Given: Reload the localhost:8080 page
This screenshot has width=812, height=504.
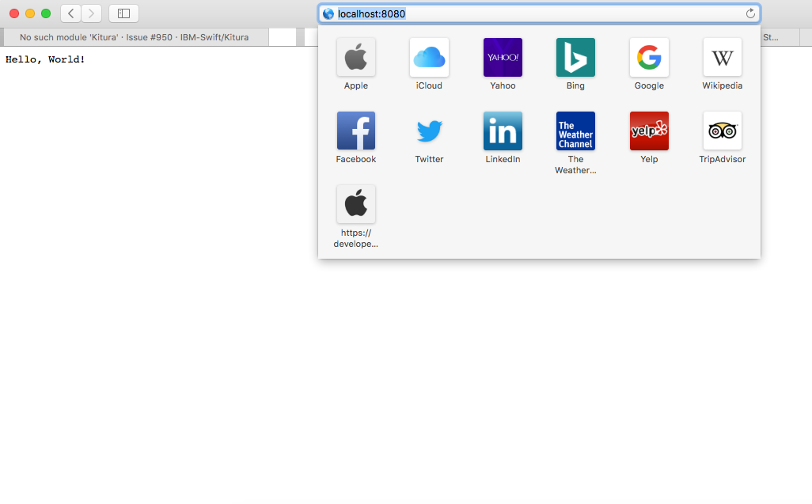Looking at the screenshot, I should click(x=750, y=13).
